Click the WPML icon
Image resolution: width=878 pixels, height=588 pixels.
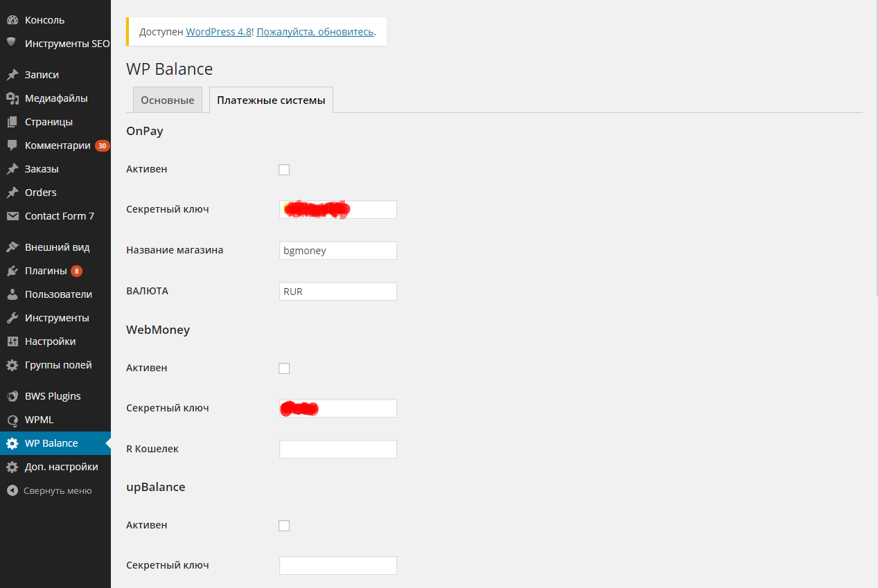[x=12, y=420]
